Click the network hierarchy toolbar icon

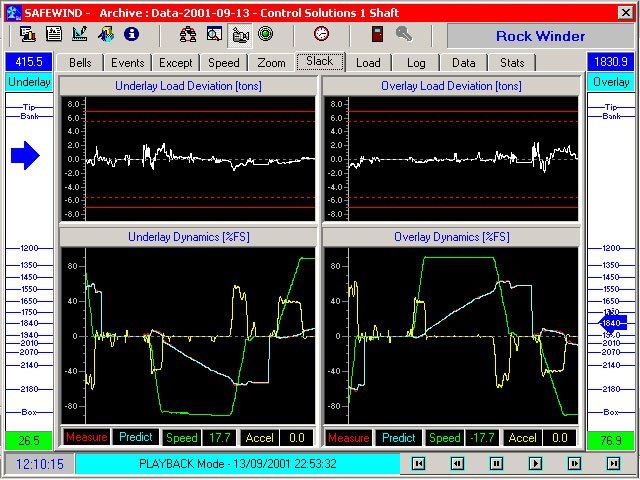pyautogui.click(x=188, y=35)
